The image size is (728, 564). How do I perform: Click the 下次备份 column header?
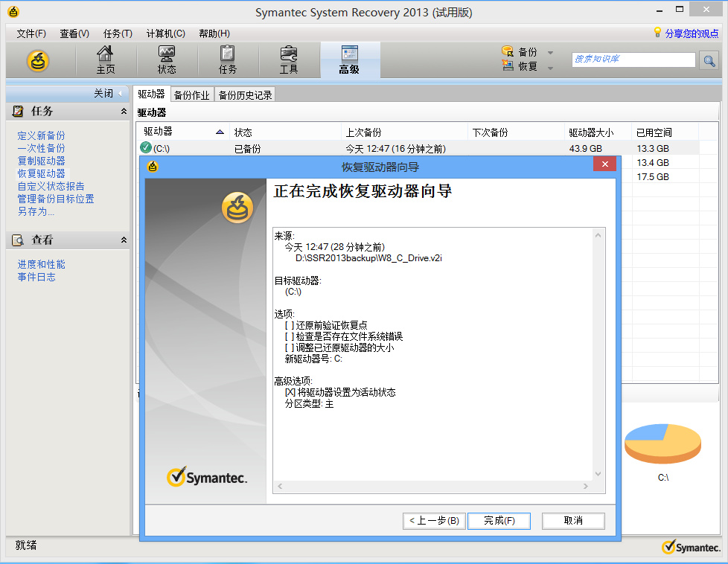517,132
